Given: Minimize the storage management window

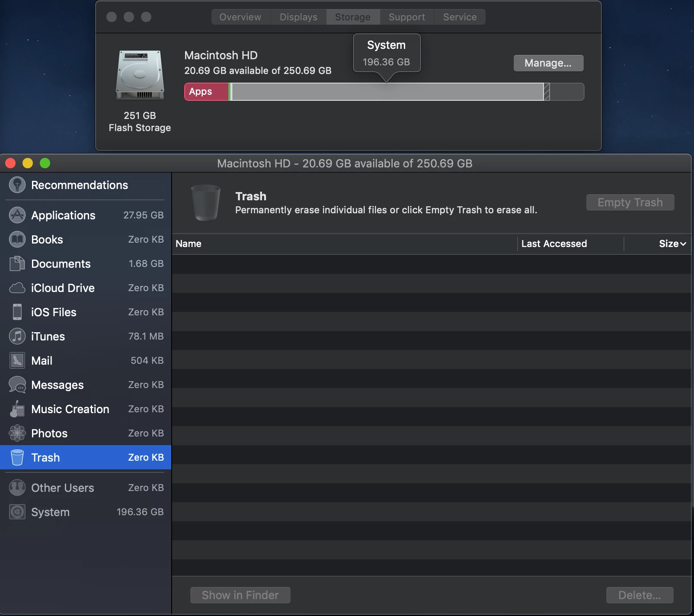Looking at the screenshot, I should 28,163.
